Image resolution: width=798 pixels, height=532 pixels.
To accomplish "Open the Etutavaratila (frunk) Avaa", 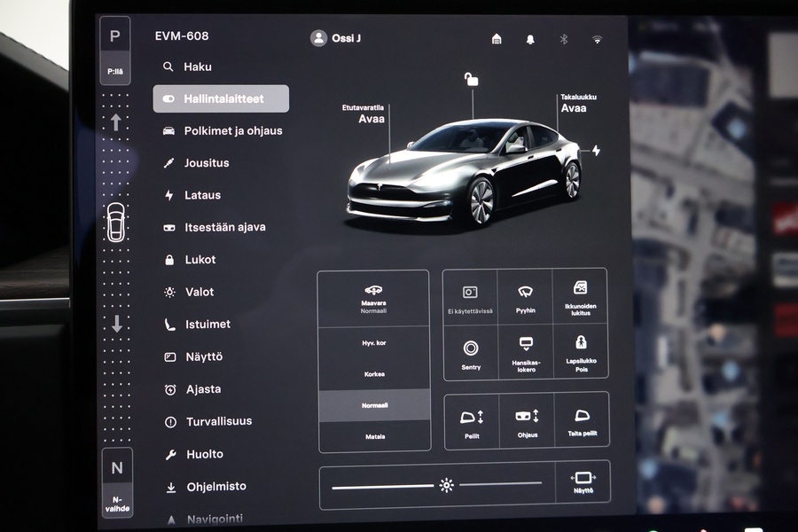I will [x=372, y=119].
